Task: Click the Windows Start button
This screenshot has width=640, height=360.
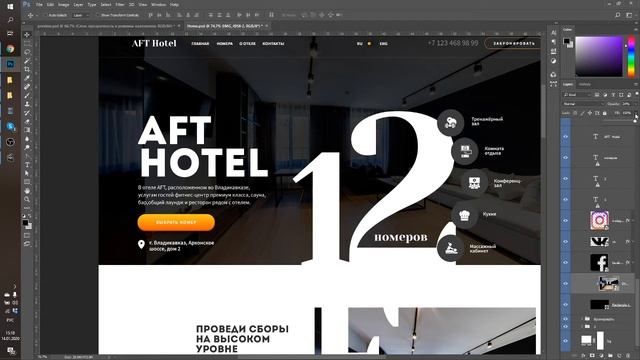Action: (x=10, y=6)
